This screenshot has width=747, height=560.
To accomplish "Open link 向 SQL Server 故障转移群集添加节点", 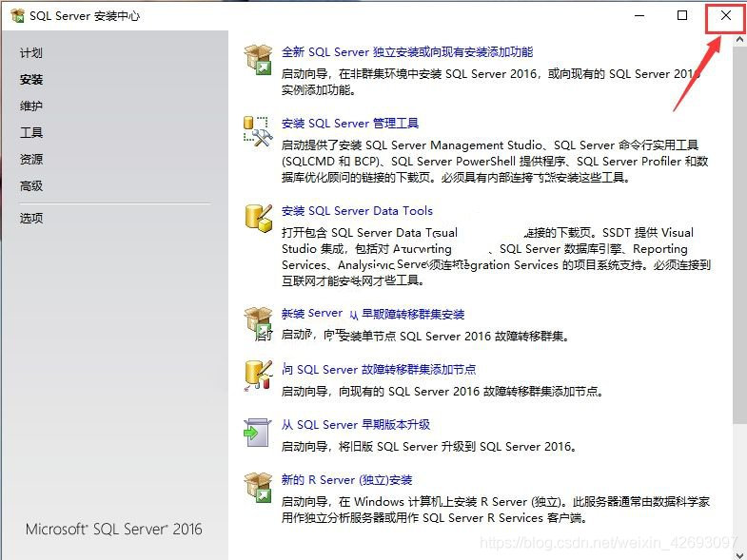I will pos(379,370).
